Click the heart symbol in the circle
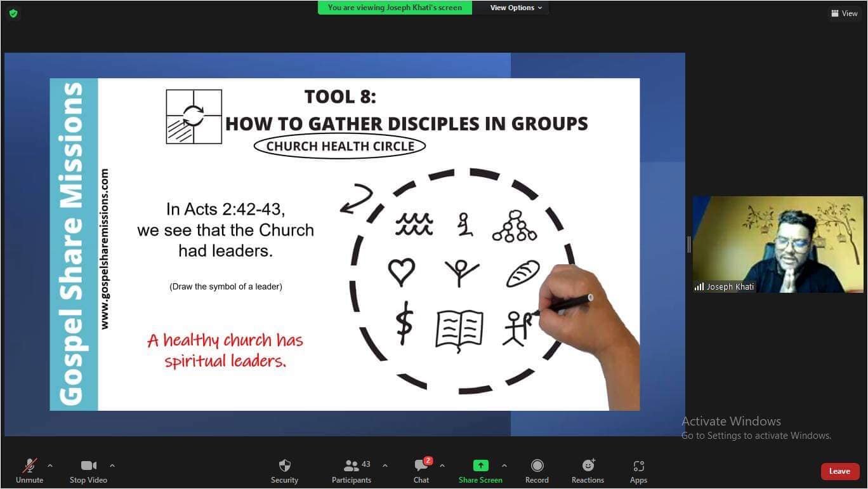This screenshot has width=868, height=489. click(402, 272)
